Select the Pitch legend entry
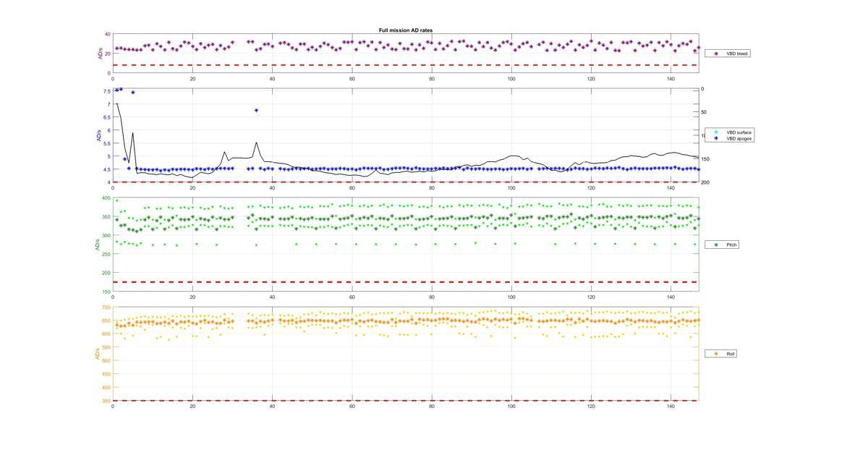Screen dimensions: 868x450 click(723, 245)
